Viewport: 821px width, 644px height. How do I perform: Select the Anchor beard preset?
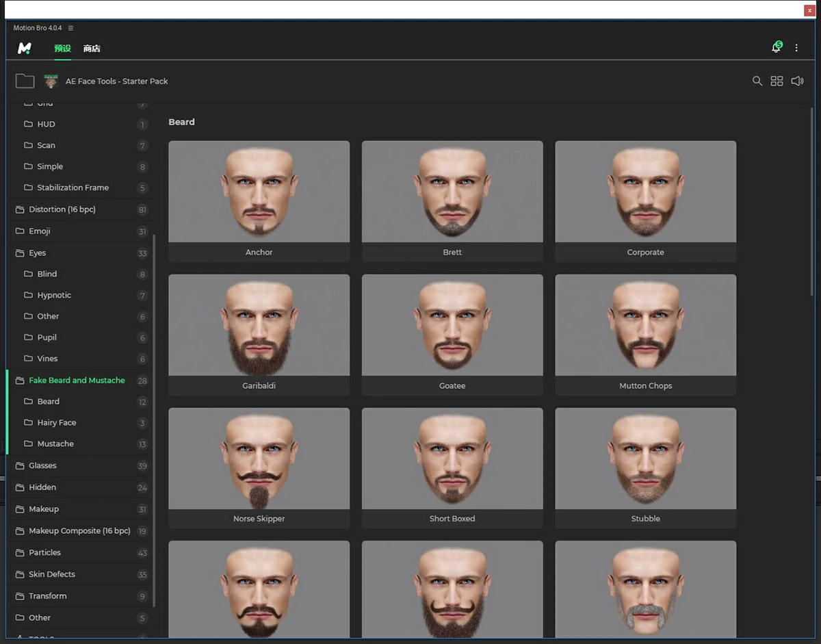pos(259,201)
